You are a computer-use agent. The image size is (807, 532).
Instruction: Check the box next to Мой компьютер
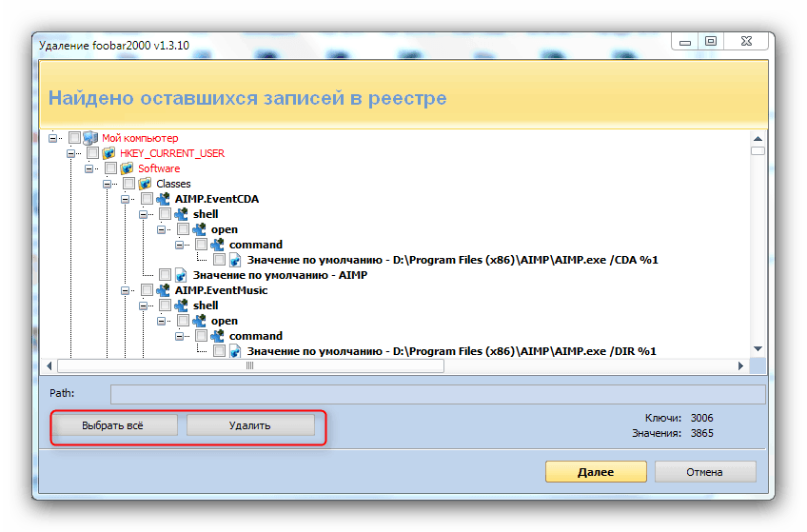[74, 138]
